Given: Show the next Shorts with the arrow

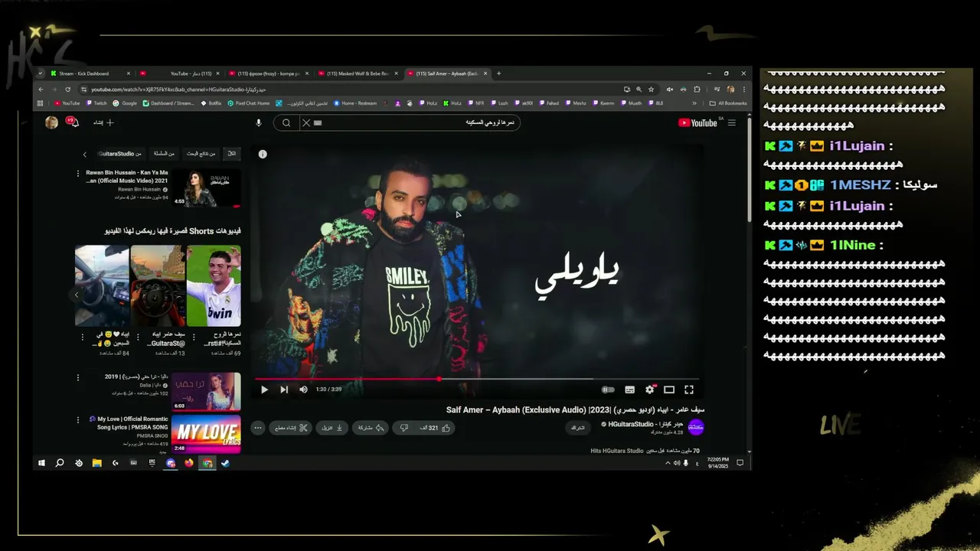Looking at the screenshot, I should (x=77, y=294).
